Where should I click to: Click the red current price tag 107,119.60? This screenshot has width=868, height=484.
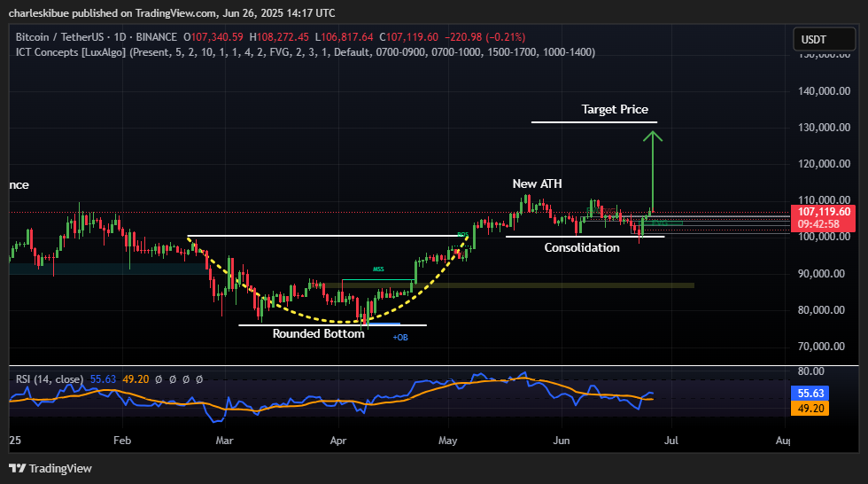click(823, 218)
